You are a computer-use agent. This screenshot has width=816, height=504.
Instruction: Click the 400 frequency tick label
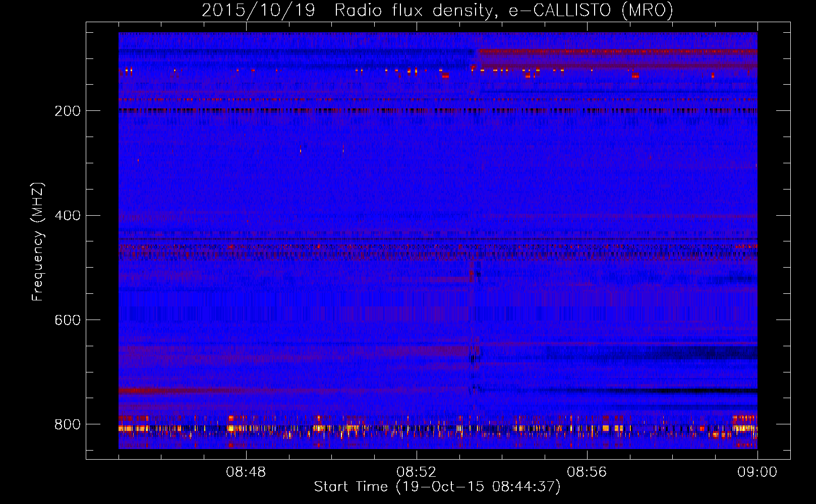click(x=68, y=216)
